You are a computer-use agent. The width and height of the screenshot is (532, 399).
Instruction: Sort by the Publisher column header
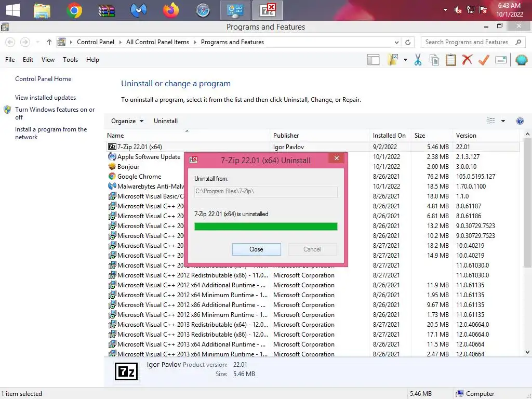point(320,136)
